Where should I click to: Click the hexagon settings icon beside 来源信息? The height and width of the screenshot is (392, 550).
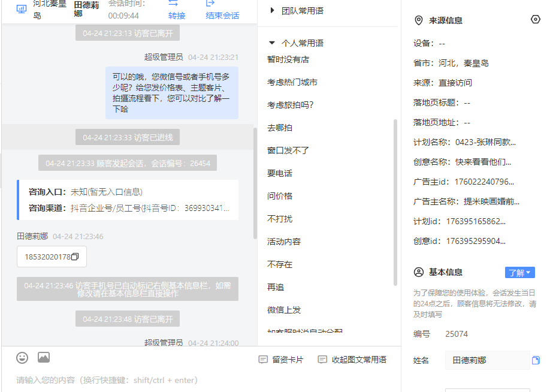(535, 19)
